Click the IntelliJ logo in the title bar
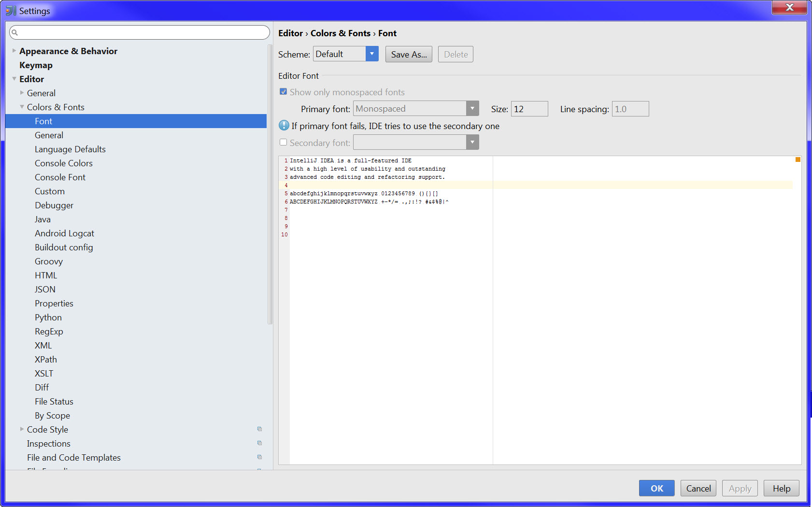The image size is (812, 507). [11, 11]
